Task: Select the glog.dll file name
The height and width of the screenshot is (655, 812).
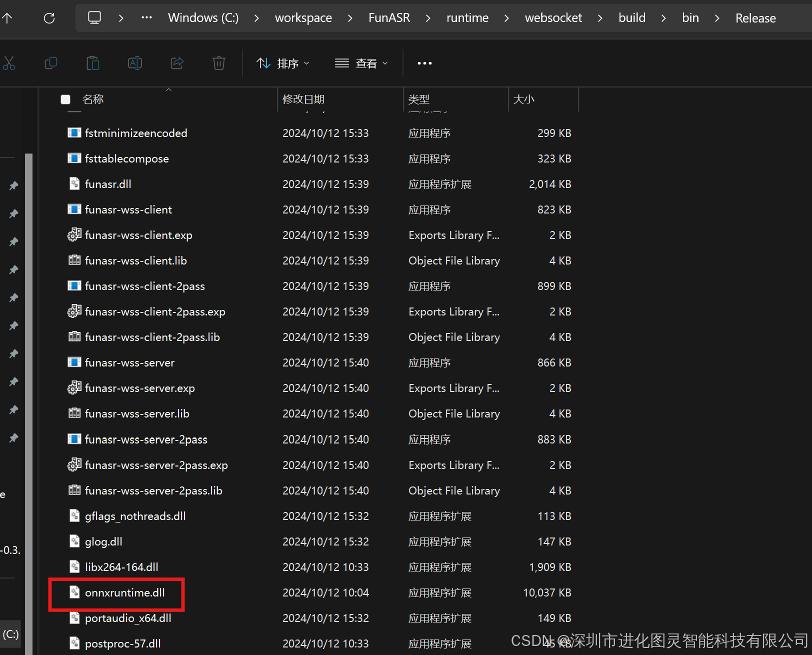Action: tap(103, 541)
